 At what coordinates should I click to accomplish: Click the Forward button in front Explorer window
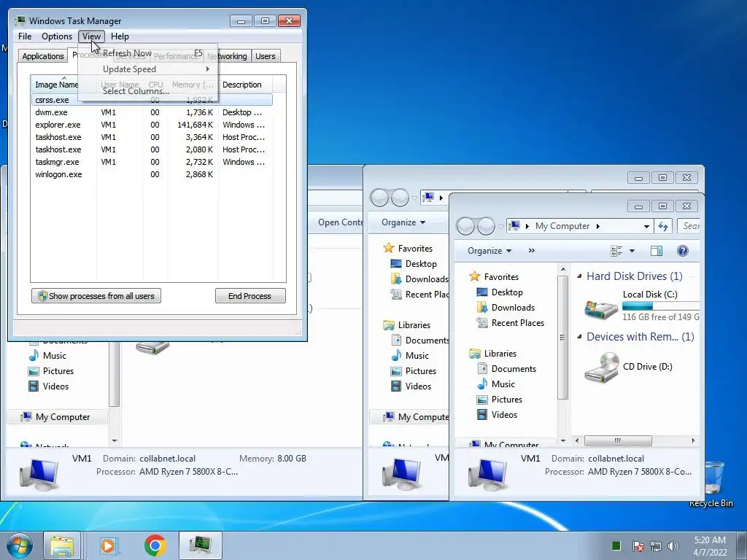pos(487,226)
